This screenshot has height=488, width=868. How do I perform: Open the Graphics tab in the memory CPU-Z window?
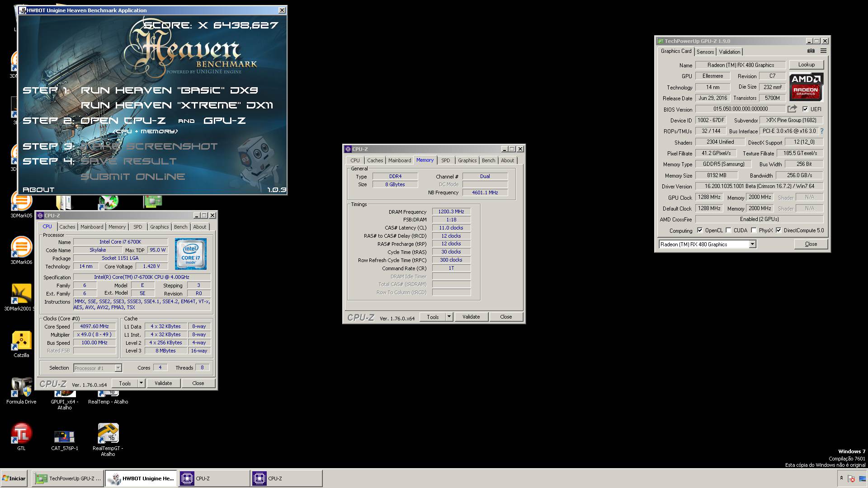467,160
